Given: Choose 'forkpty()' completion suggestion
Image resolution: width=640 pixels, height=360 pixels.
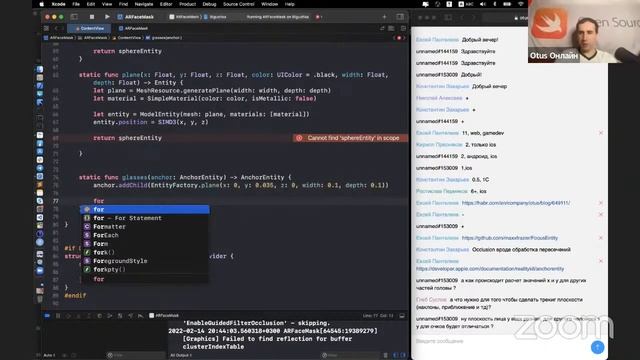Looking at the screenshot, I should tap(145, 269).
